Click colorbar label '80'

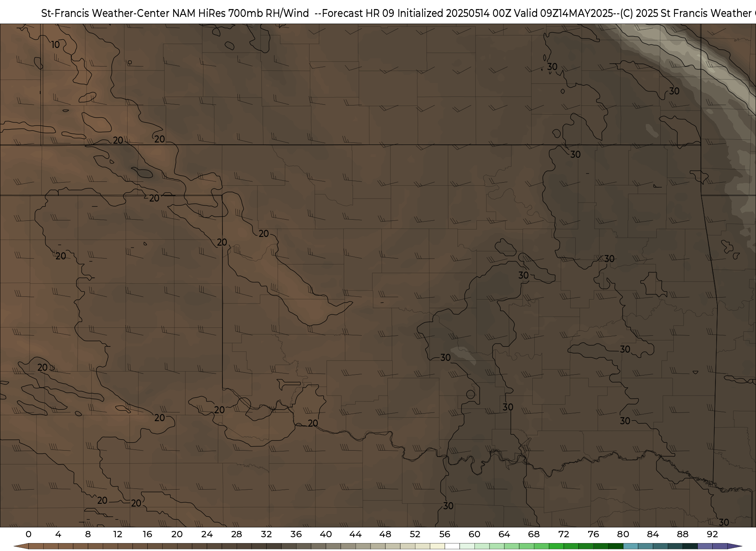tap(623, 534)
